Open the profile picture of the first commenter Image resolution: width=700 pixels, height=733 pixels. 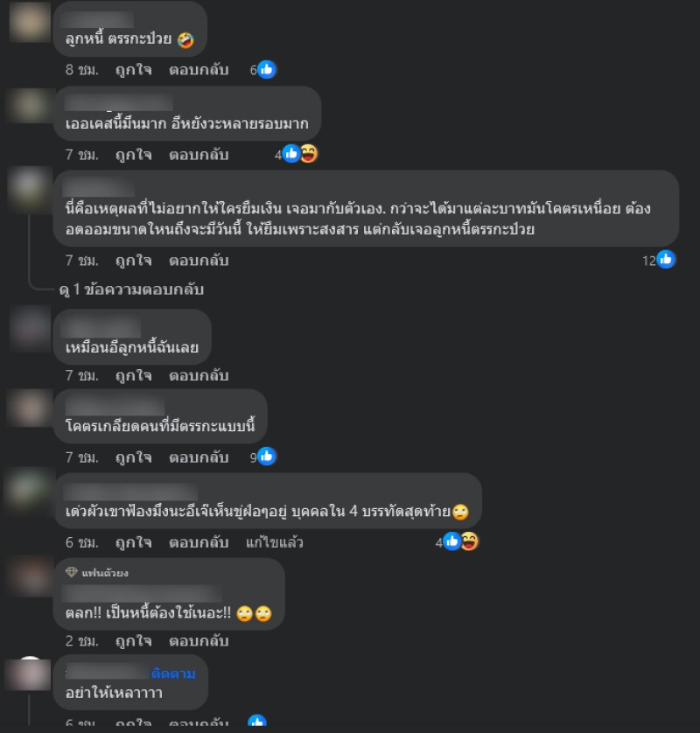tap(30, 22)
